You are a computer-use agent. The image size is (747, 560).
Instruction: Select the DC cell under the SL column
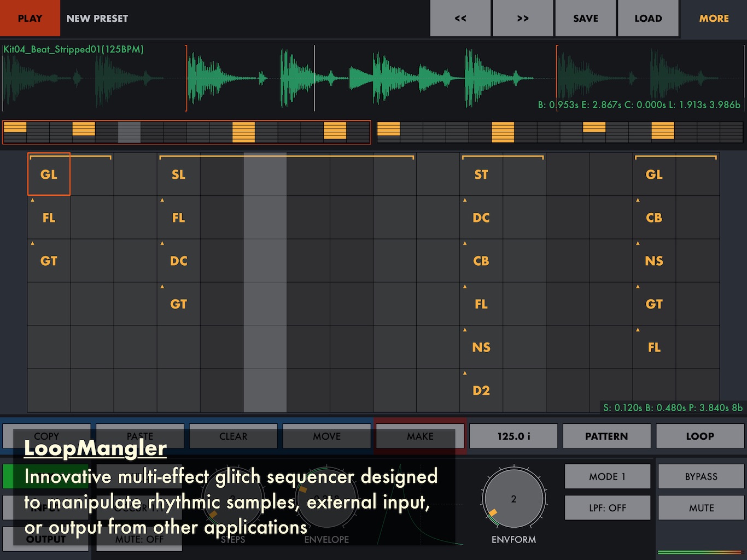(x=178, y=261)
